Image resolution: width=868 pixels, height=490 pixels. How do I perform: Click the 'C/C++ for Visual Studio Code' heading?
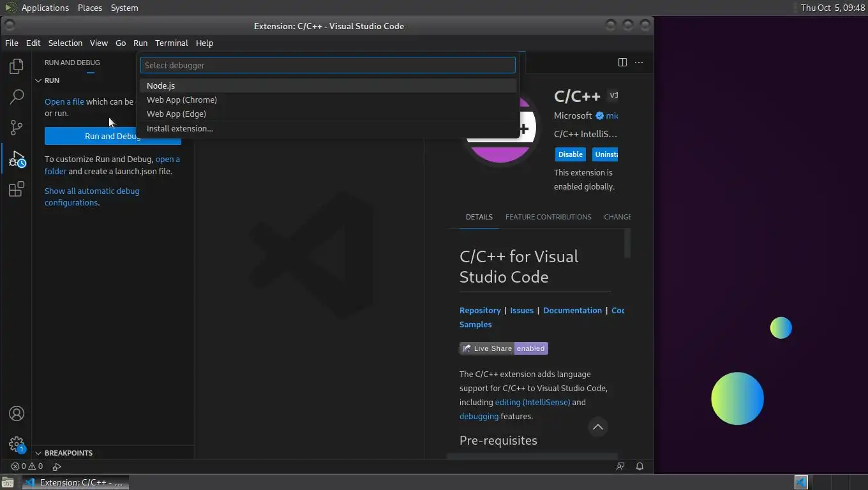point(519,266)
